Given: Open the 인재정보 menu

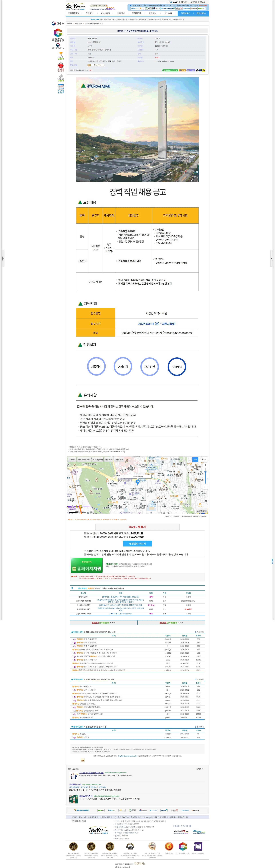Looking at the screenshot, I should point(90,13).
